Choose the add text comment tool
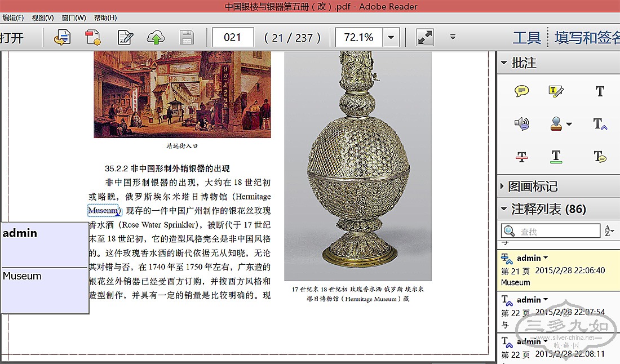Screen dimensions: 620x364 [600, 91]
